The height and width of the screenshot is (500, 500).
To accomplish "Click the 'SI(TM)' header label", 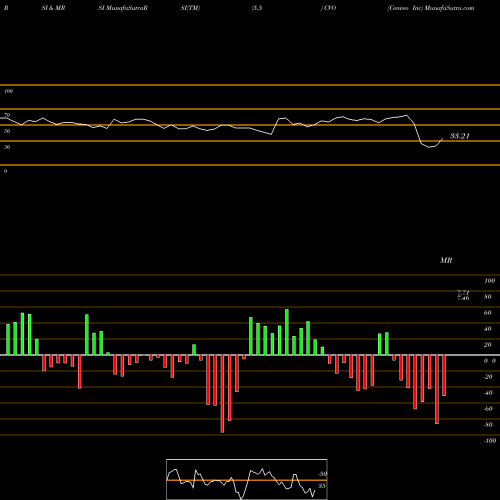I will (x=190, y=8).
